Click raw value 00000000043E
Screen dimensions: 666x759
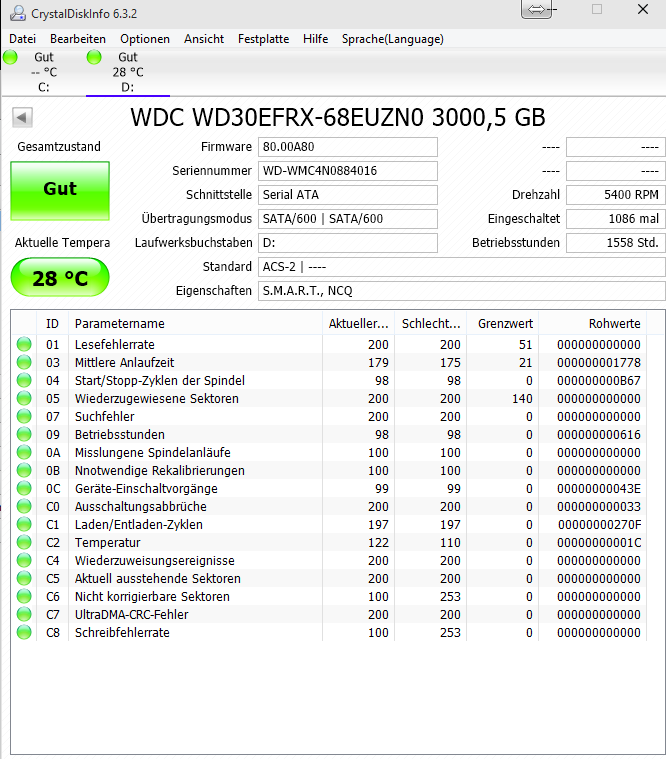point(599,489)
